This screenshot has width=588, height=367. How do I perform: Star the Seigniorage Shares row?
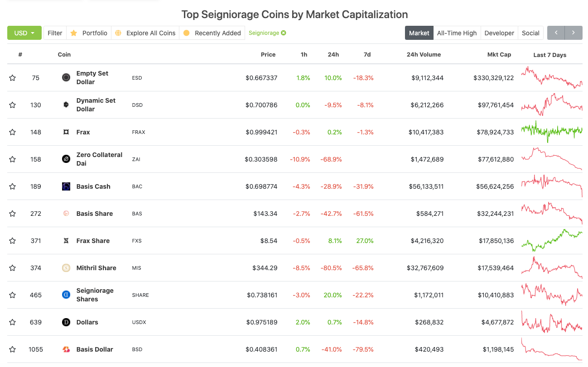tap(12, 295)
